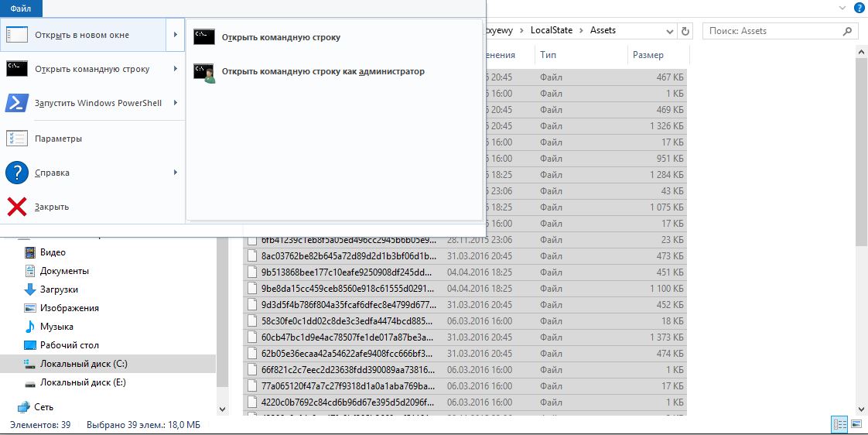
Task: Choose Открыть в новом окне menu item
Action: [x=92, y=35]
